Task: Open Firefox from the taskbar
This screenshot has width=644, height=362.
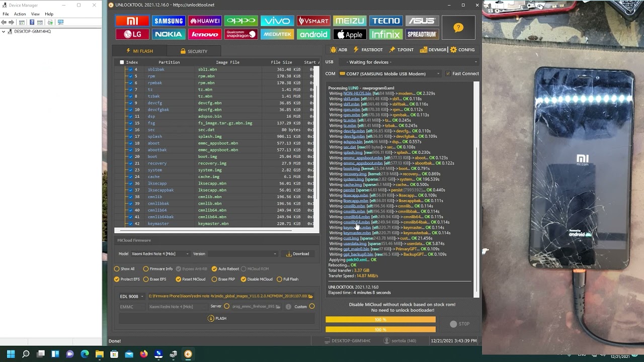Action: 144,354
